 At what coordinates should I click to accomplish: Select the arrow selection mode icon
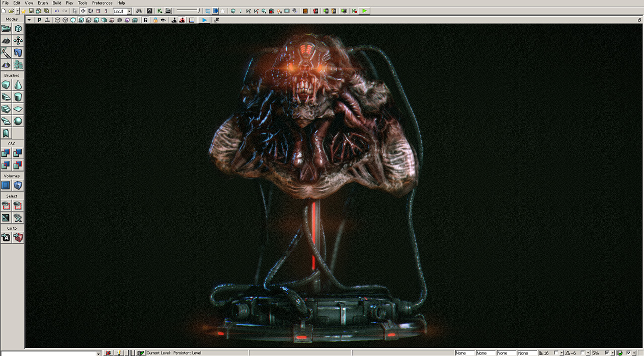coord(75,11)
